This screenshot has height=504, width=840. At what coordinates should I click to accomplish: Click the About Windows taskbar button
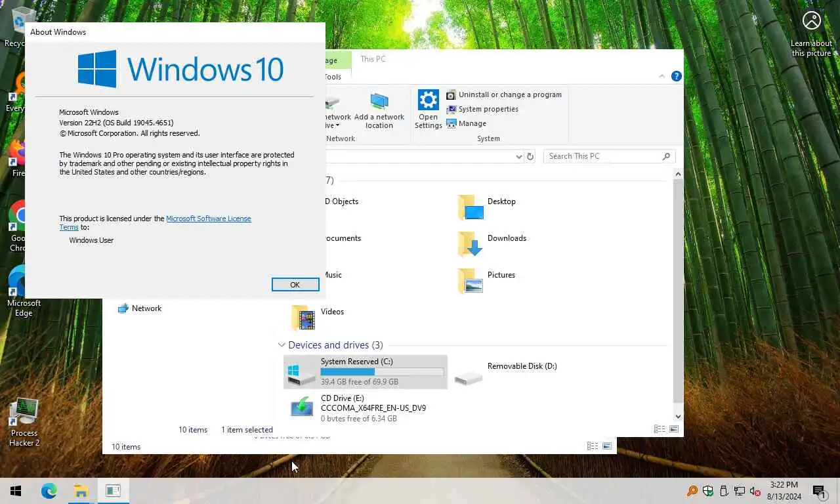(x=113, y=491)
